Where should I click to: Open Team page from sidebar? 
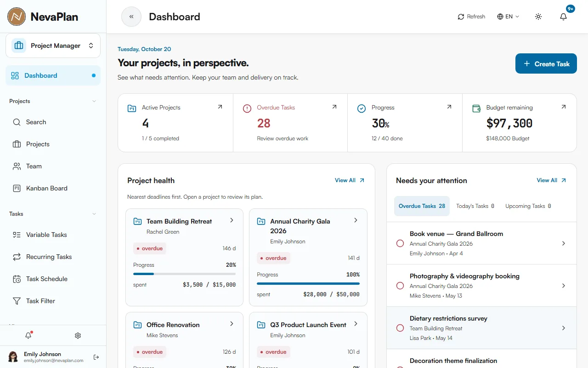click(53, 166)
